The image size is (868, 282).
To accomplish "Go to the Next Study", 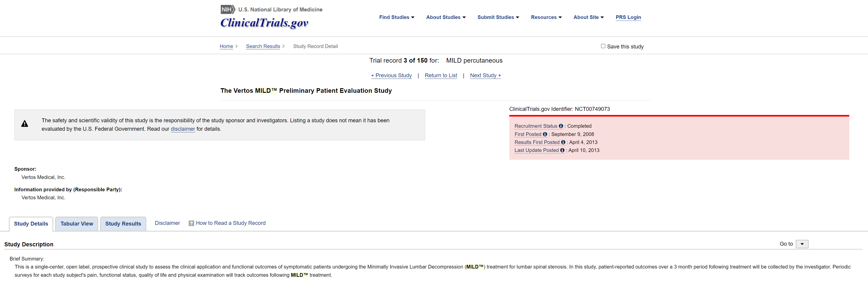I will 486,76.
